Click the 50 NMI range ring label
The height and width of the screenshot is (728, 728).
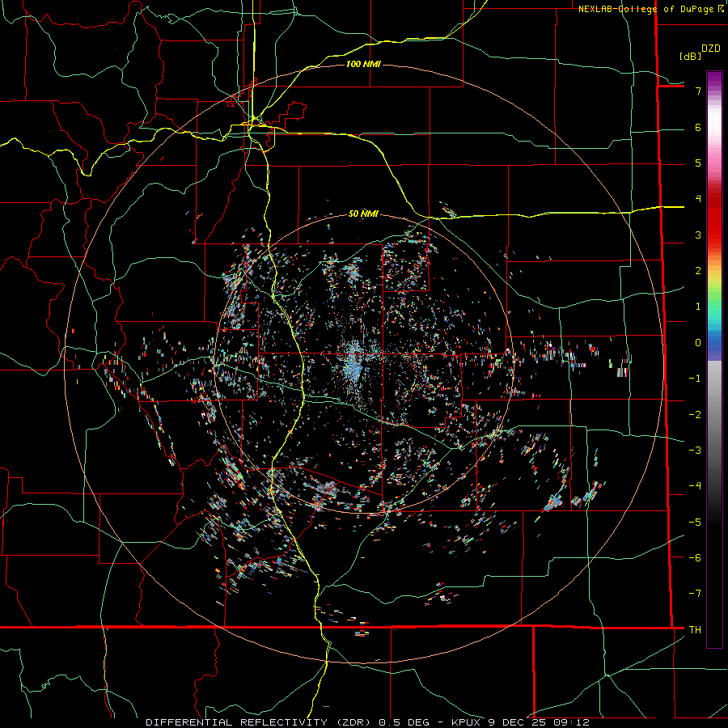[x=363, y=214]
